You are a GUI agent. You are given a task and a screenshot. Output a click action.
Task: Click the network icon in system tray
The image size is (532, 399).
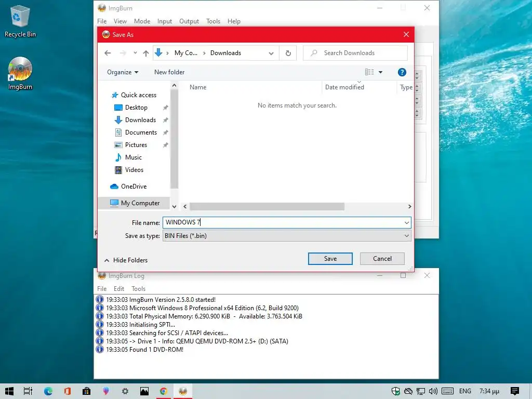(x=421, y=391)
